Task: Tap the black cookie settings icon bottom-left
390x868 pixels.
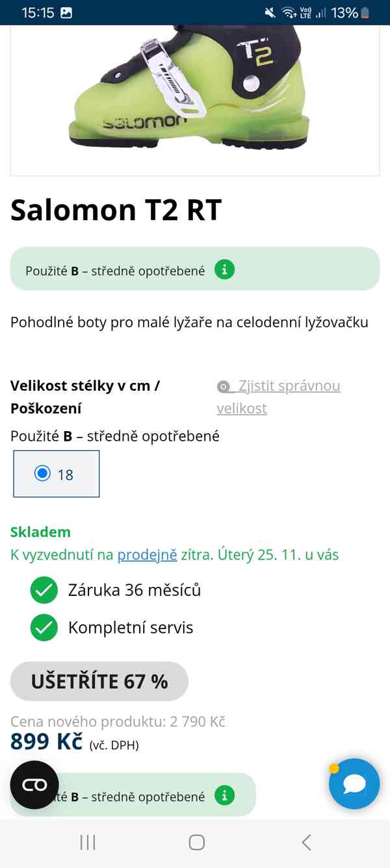Action: point(34,784)
